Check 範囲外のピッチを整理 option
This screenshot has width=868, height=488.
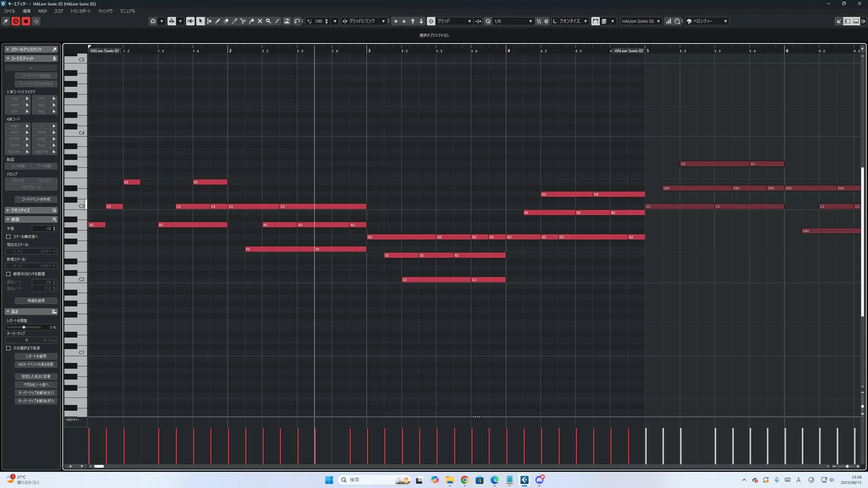[x=8, y=274]
